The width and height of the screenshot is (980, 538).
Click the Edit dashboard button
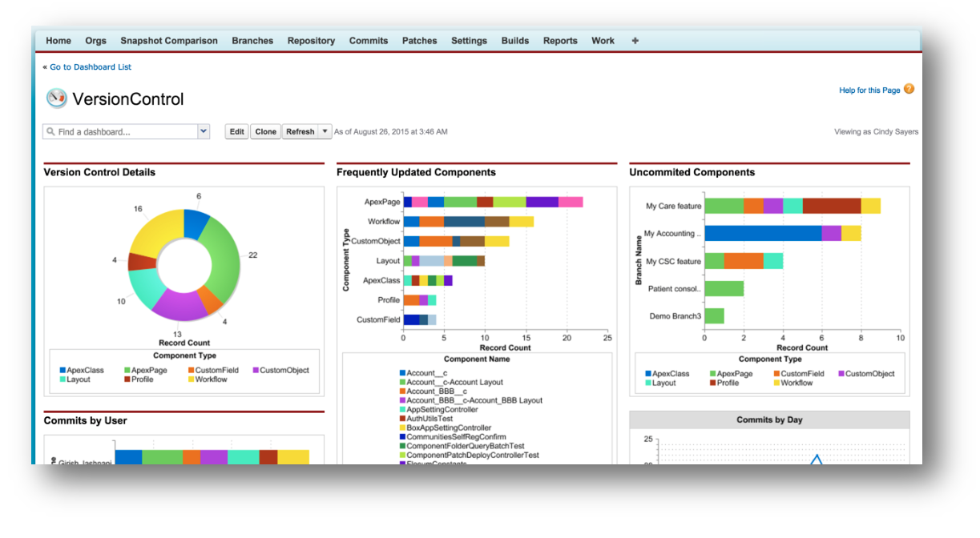pos(237,132)
